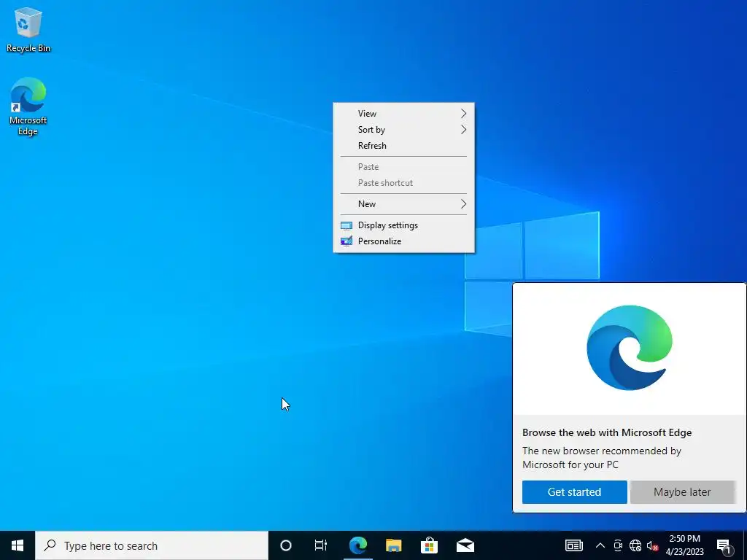Click the Show desktop sliver at taskbar end
The image size is (747, 560).
(x=745, y=545)
